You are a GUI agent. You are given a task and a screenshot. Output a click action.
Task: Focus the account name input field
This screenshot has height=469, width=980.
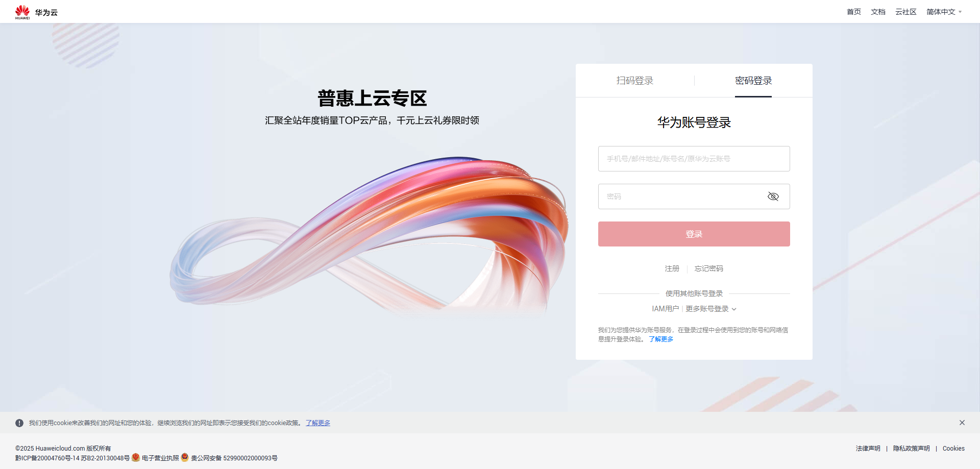pos(694,159)
